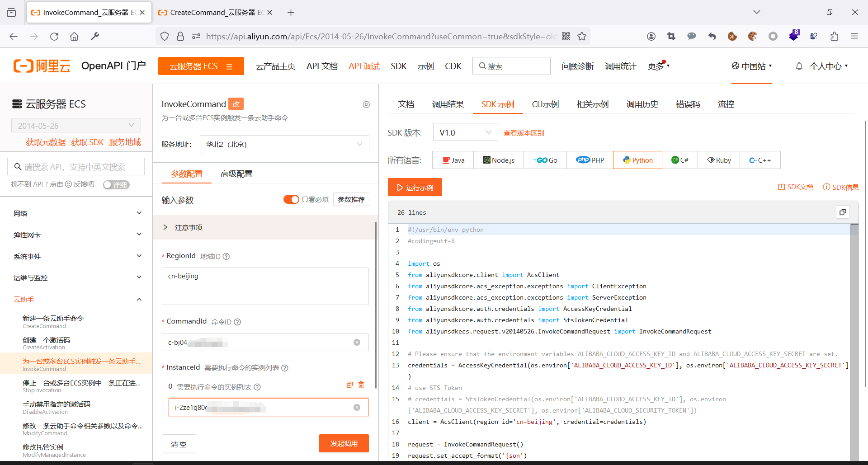
Task: Click the undo arrow toolbar icon
Action: point(712,37)
